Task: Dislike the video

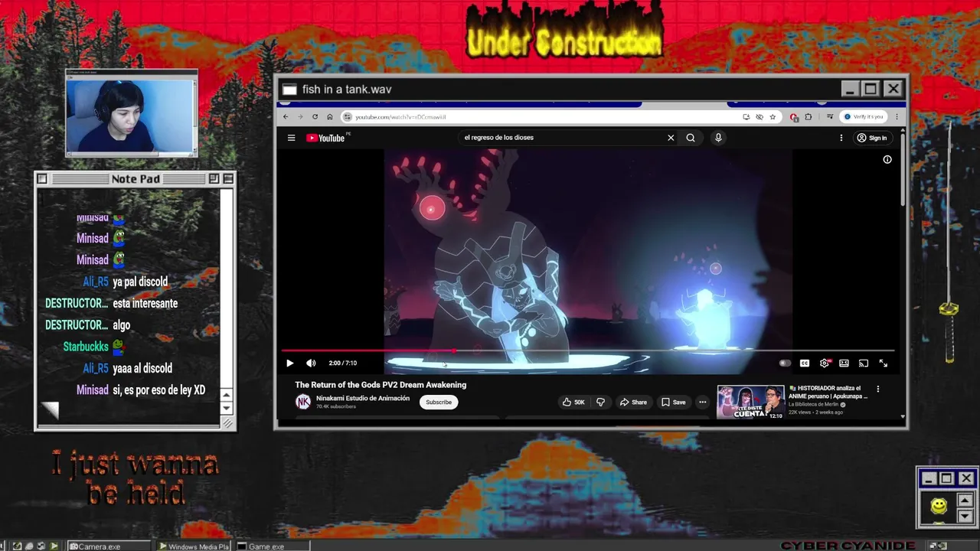Action: click(601, 402)
